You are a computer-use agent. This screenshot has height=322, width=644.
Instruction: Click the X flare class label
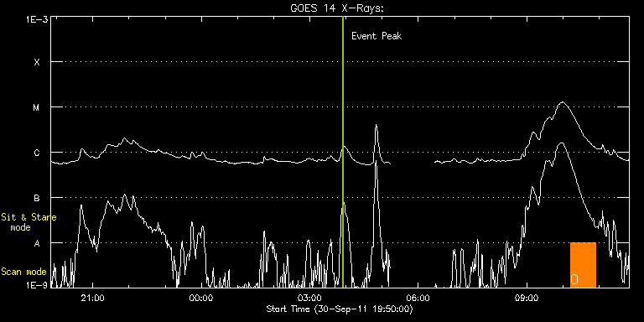37,62
